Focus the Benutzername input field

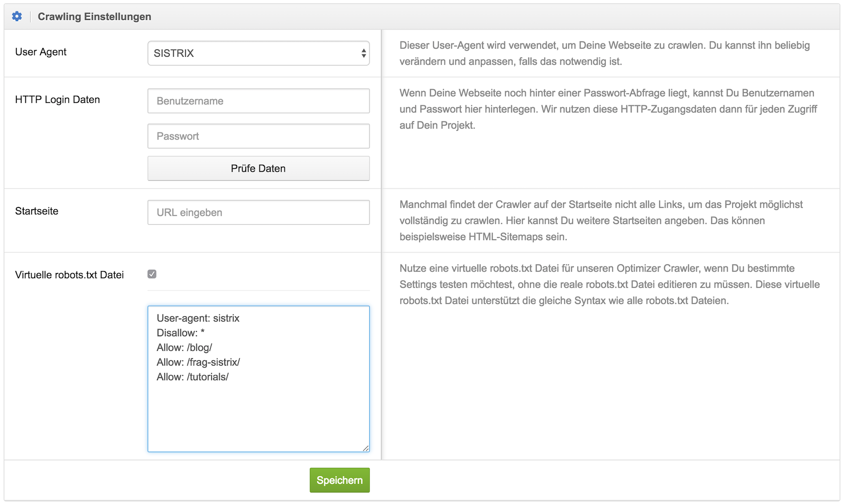(258, 101)
